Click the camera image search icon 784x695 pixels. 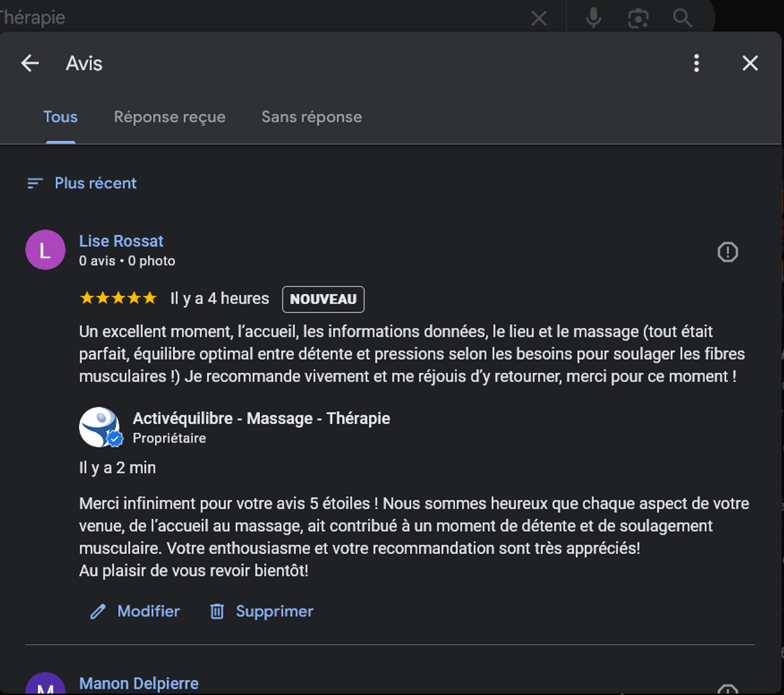(638, 18)
